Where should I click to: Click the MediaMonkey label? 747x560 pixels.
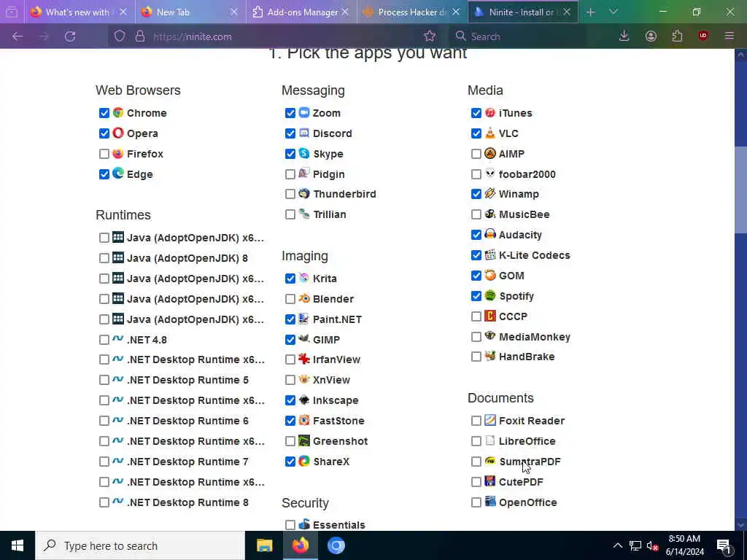tap(535, 337)
